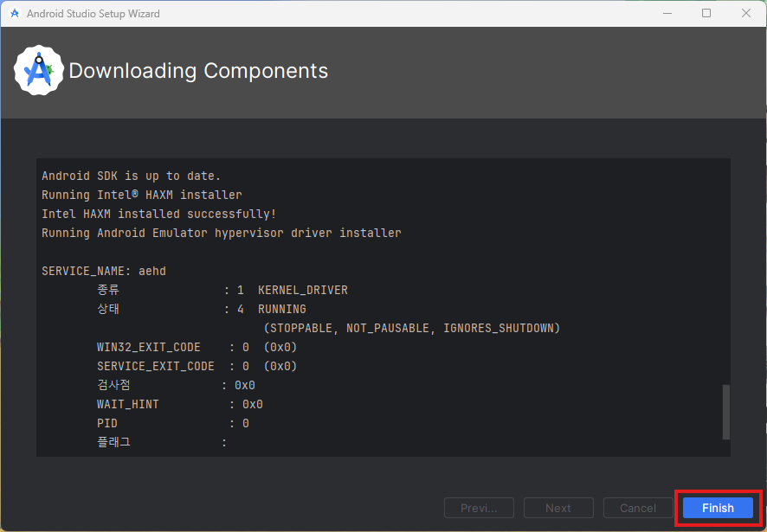The height and width of the screenshot is (532, 767).
Task: Click the '(STOPPABLE, NOT_PAUSABLE, IGNORES_SHUTDOWN)' line
Action: pyautogui.click(x=412, y=328)
